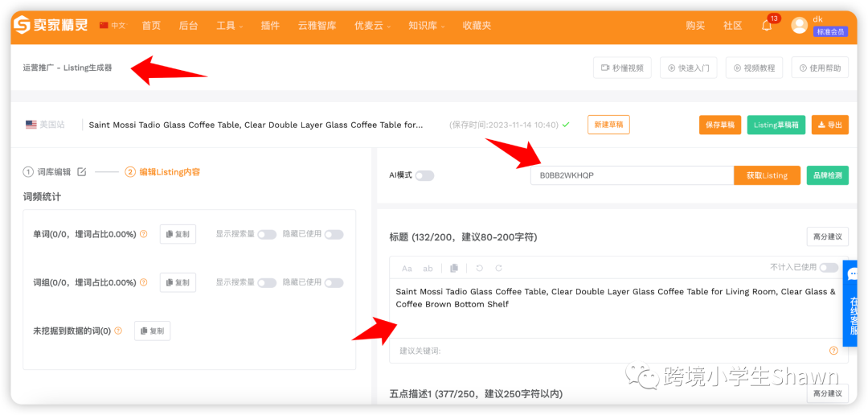This screenshot has height=415, width=868.
Task: Expand the 知识库 menu
Action: [x=426, y=26]
